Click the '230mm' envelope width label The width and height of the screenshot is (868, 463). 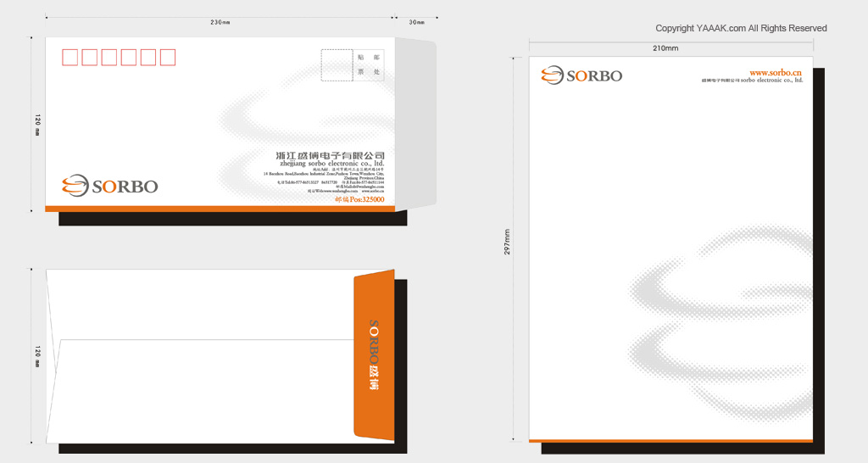coord(220,22)
